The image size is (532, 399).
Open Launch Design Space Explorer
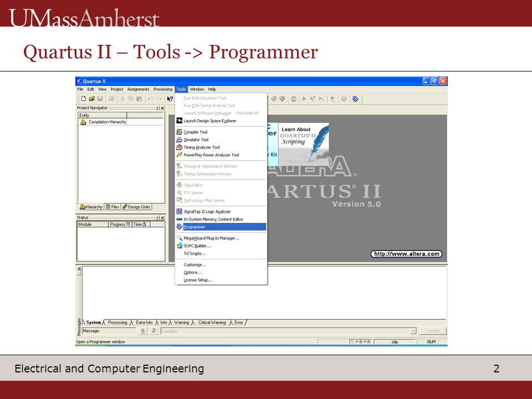point(221,121)
